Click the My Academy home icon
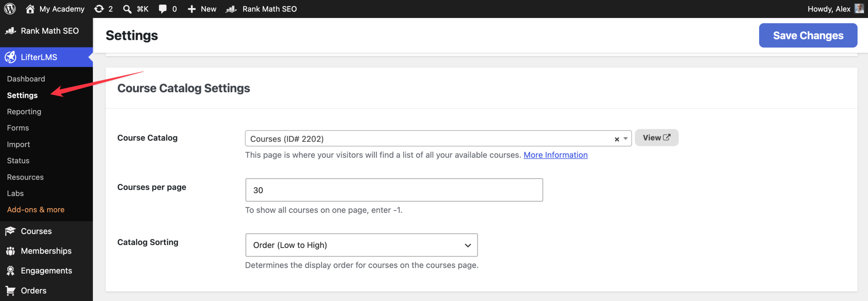This screenshot has width=868, height=301. pyautogui.click(x=30, y=9)
